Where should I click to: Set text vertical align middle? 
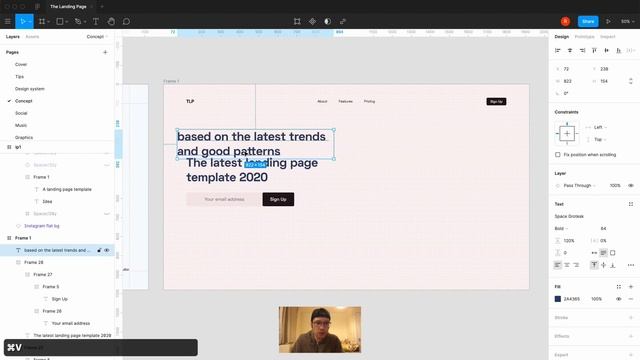pyautogui.click(x=604, y=265)
